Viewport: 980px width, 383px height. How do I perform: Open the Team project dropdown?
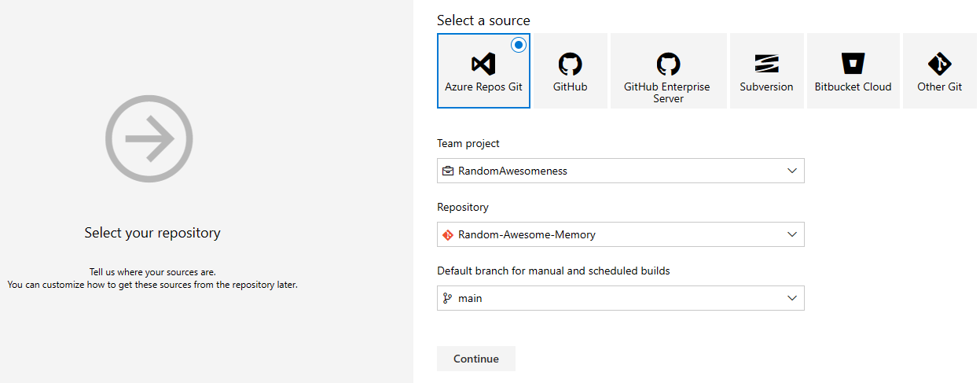pyautogui.click(x=621, y=171)
